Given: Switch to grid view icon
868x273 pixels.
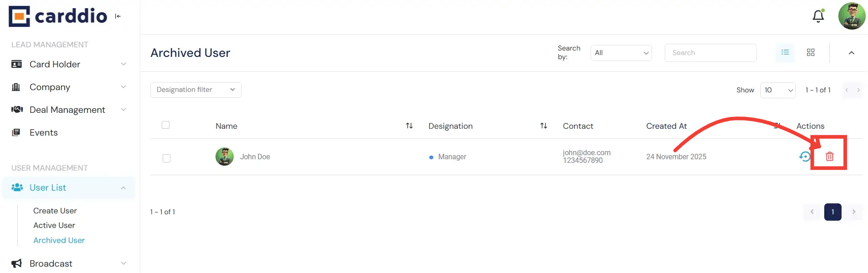Looking at the screenshot, I should (x=811, y=52).
